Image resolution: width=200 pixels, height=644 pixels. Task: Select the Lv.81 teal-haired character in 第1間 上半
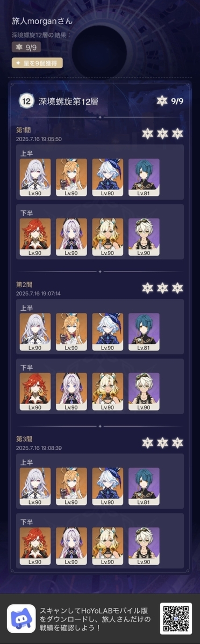tap(144, 177)
